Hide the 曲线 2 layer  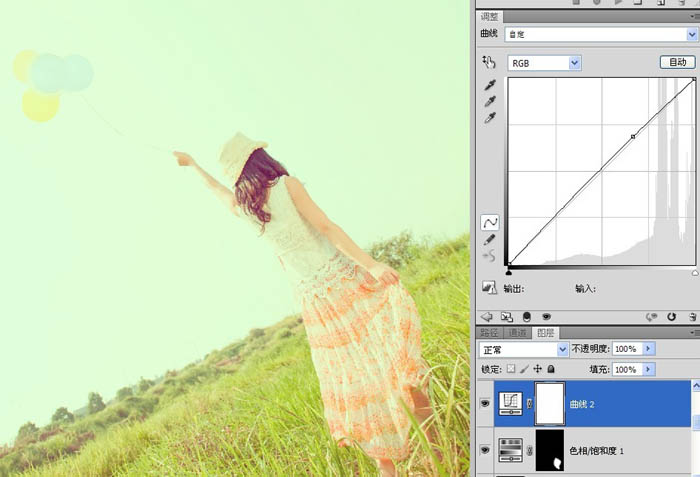(x=485, y=404)
